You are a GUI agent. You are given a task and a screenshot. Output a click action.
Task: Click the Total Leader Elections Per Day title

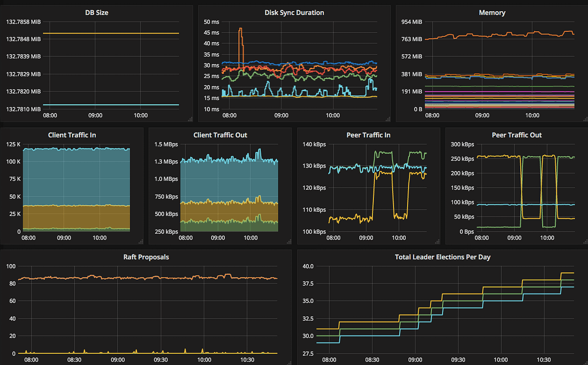[x=442, y=257]
